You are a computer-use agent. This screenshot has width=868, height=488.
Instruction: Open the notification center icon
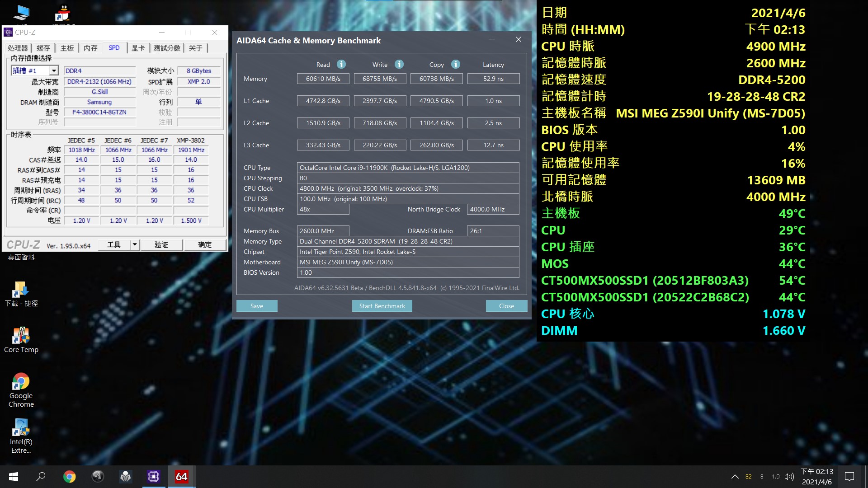pos(849,477)
